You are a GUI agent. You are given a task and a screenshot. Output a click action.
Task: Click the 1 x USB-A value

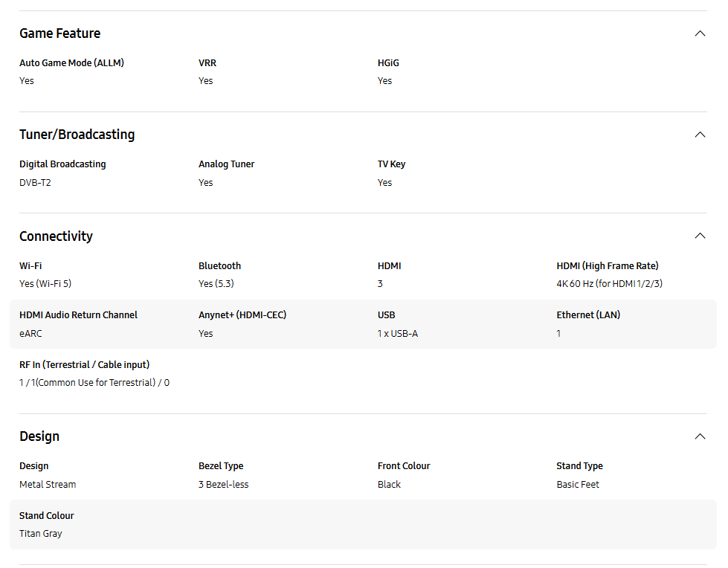(398, 334)
